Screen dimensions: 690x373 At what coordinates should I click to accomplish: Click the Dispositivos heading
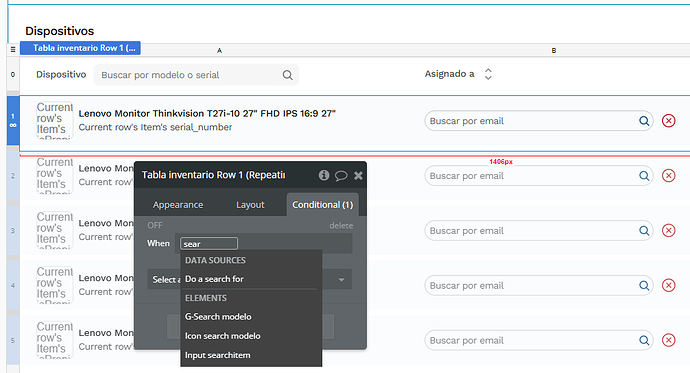tap(59, 31)
